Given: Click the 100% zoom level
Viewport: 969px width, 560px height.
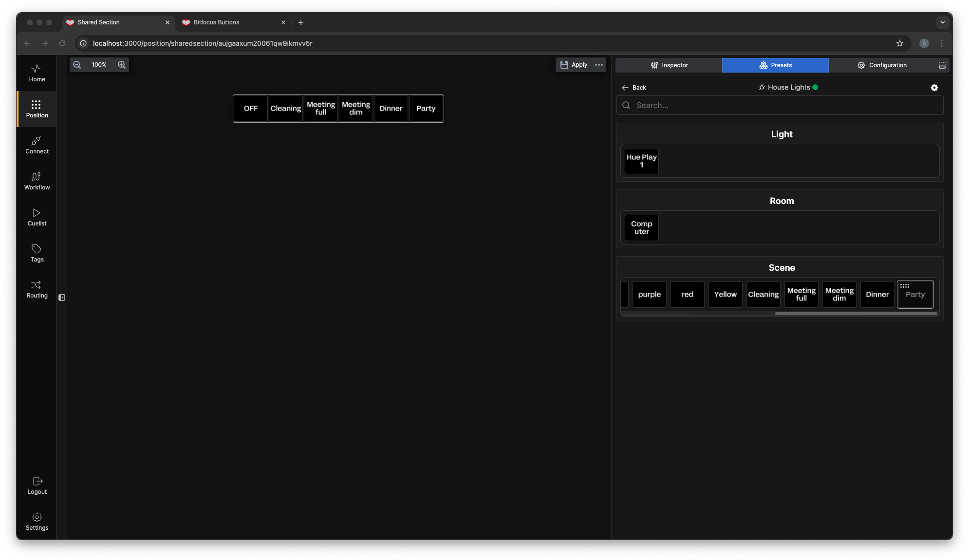Looking at the screenshot, I should pyautogui.click(x=99, y=65).
